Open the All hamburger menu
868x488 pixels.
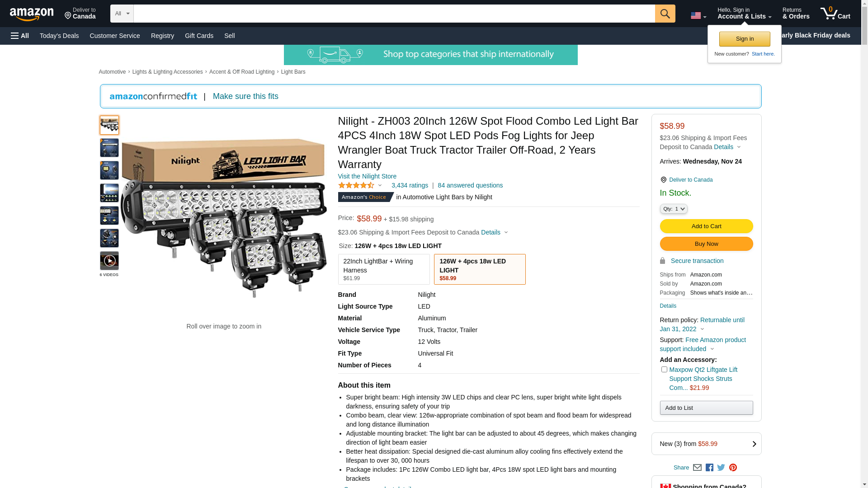[x=20, y=36]
